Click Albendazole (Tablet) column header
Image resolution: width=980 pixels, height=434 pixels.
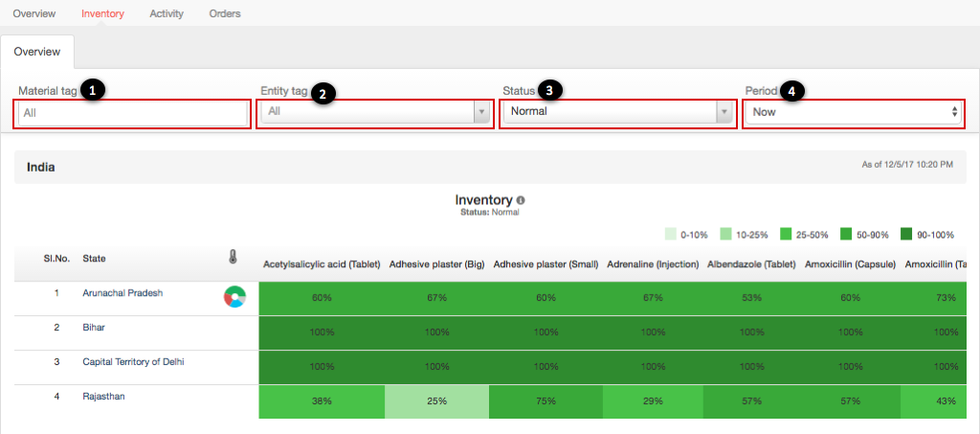tap(751, 264)
